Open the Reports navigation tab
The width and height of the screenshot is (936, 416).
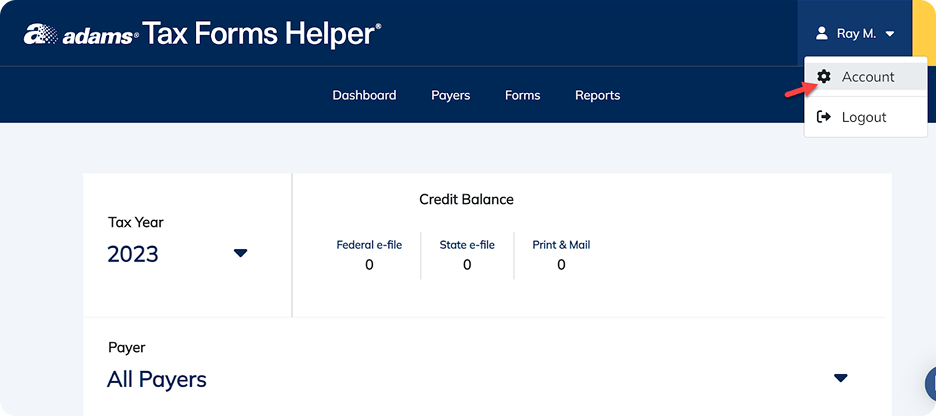[598, 95]
